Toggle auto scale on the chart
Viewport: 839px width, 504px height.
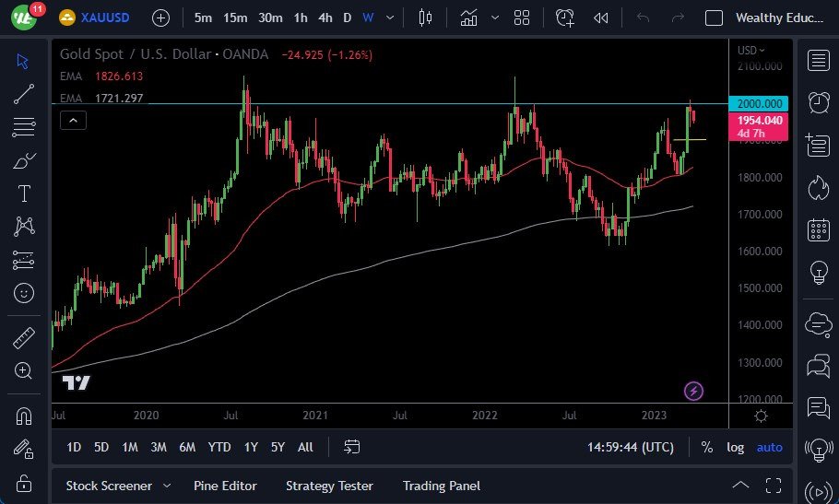coord(769,447)
